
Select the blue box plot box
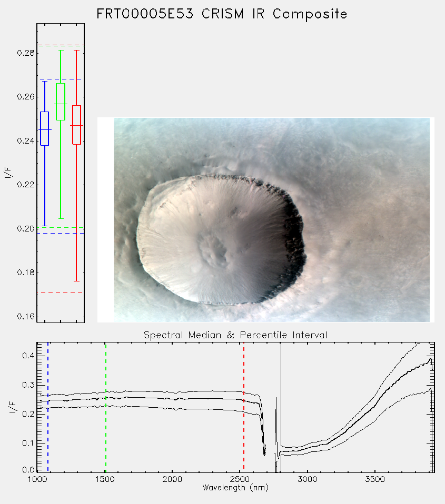(44, 128)
